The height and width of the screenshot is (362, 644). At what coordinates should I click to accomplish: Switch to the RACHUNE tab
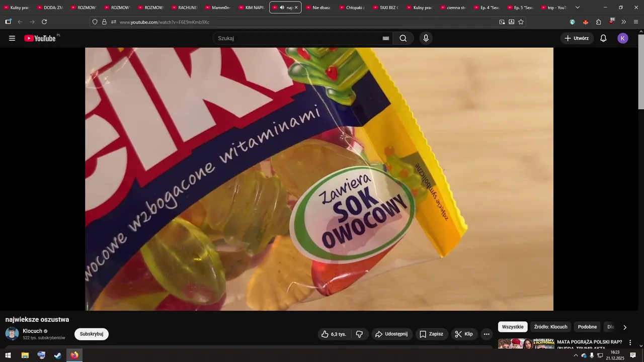[184, 8]
